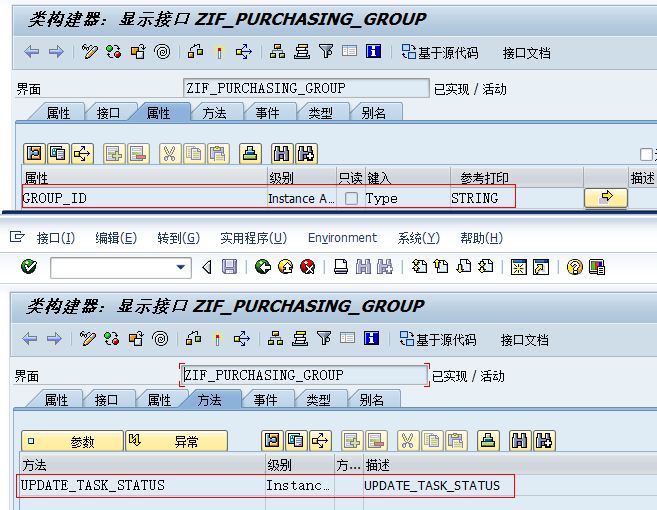Click the green checkmark Enter icon
Viewport: 657px width, 510px height.
pyautogui.click(x=29, y=267)
